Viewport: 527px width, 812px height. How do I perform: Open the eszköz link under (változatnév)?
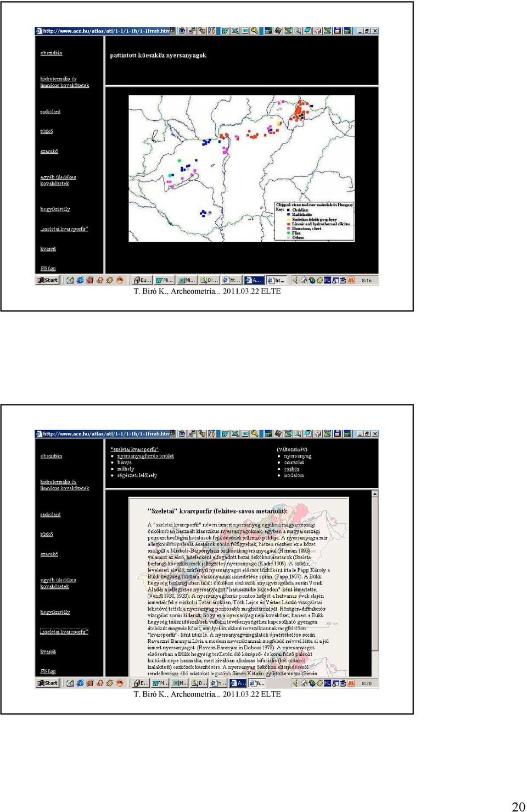tap(291, 469)
